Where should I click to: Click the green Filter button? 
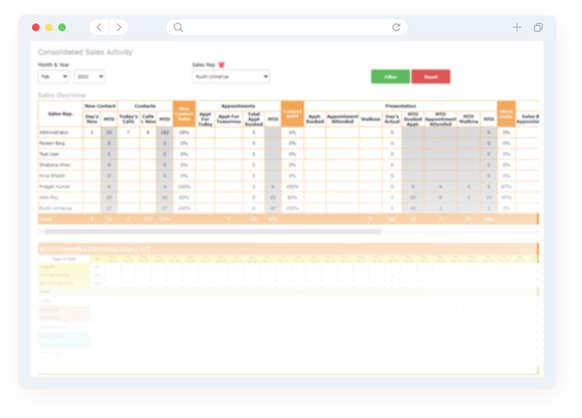point(390,77)
